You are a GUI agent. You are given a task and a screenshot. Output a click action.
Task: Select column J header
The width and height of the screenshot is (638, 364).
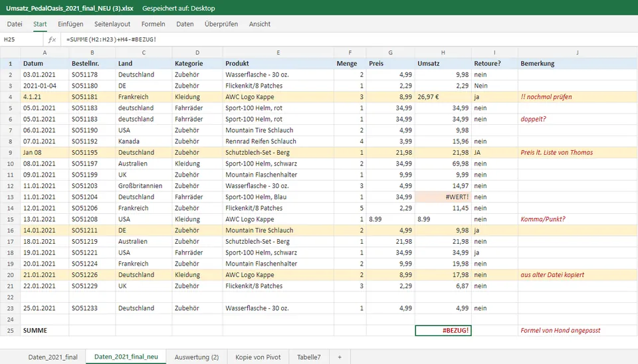click(578, 52)
